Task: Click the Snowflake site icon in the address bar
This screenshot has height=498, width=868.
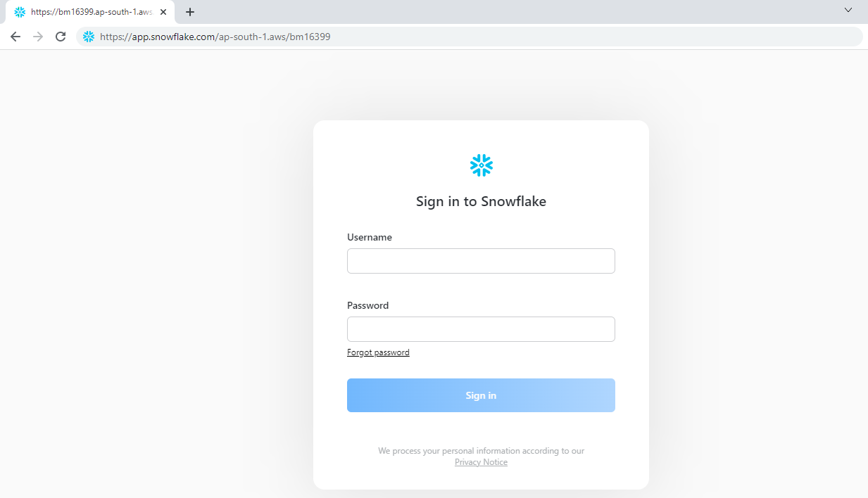Action: 89,37
